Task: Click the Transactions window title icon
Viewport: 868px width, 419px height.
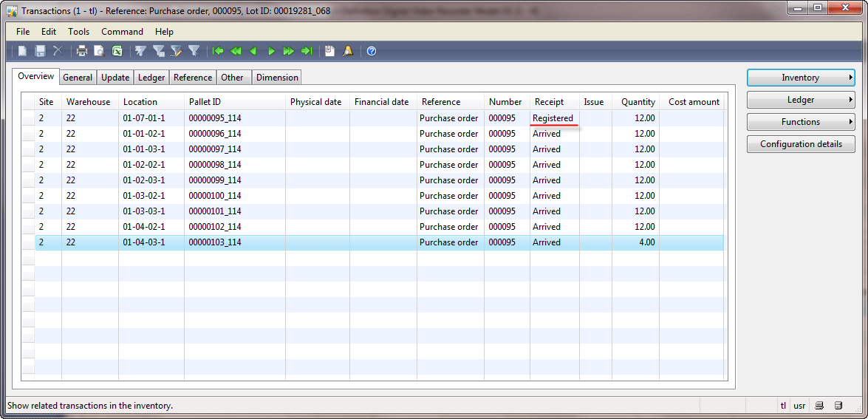Action: tap(11, 11)
